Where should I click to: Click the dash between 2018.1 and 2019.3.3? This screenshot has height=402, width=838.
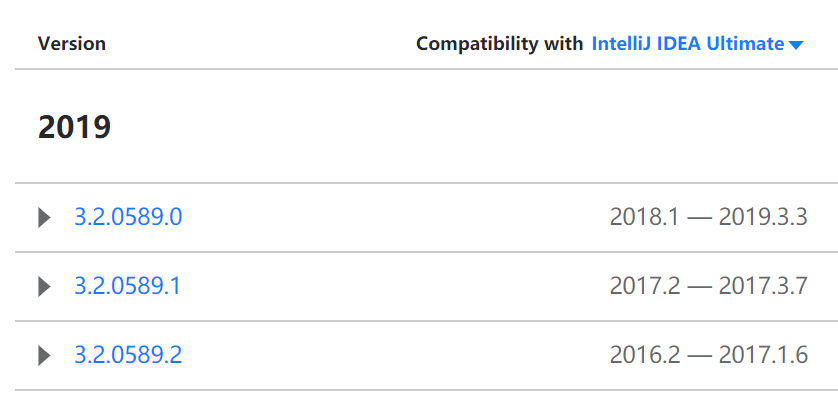click(700, 218)
